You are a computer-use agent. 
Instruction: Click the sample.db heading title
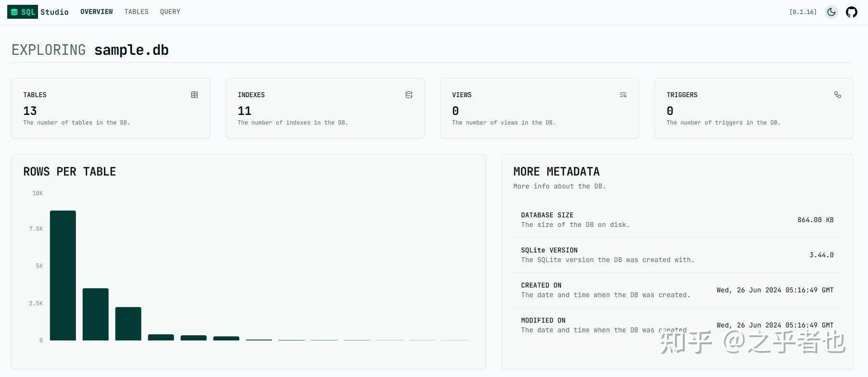131,50
